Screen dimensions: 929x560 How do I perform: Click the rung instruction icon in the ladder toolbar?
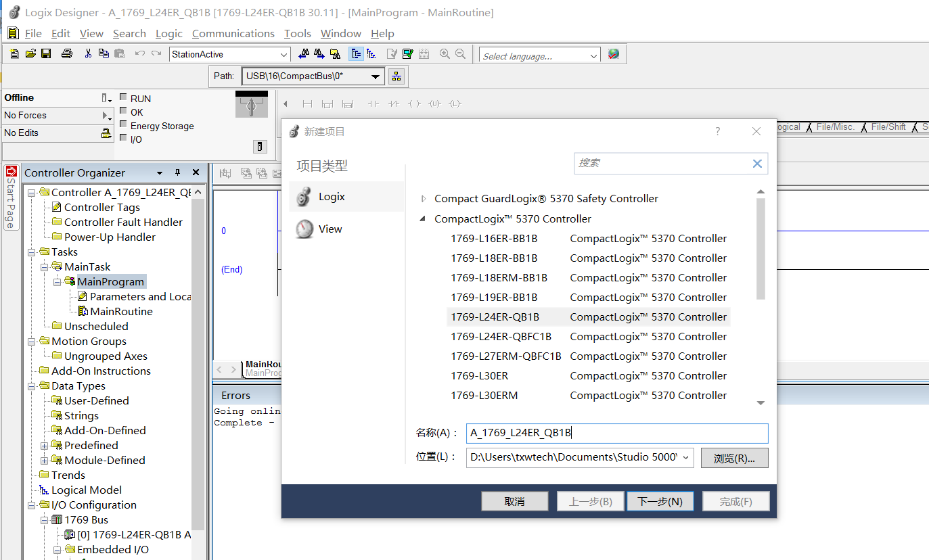tap(307, 104)
